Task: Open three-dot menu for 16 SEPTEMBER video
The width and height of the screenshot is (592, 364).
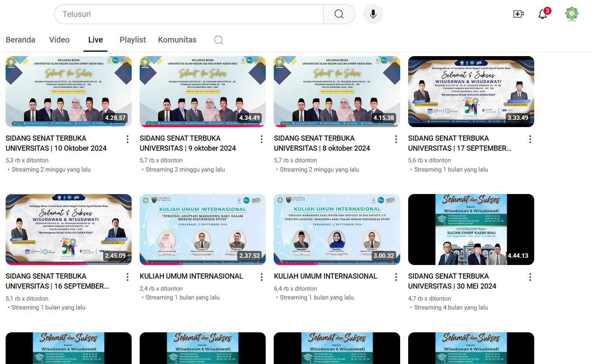Action: click(x=128, y=277)
